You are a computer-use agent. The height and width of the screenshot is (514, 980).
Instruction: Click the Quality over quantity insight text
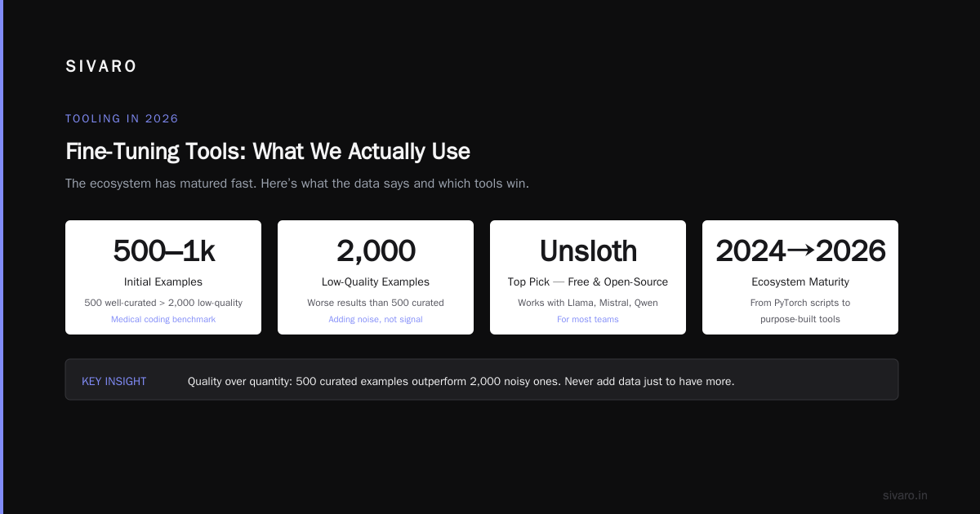(x=461, y=381)
